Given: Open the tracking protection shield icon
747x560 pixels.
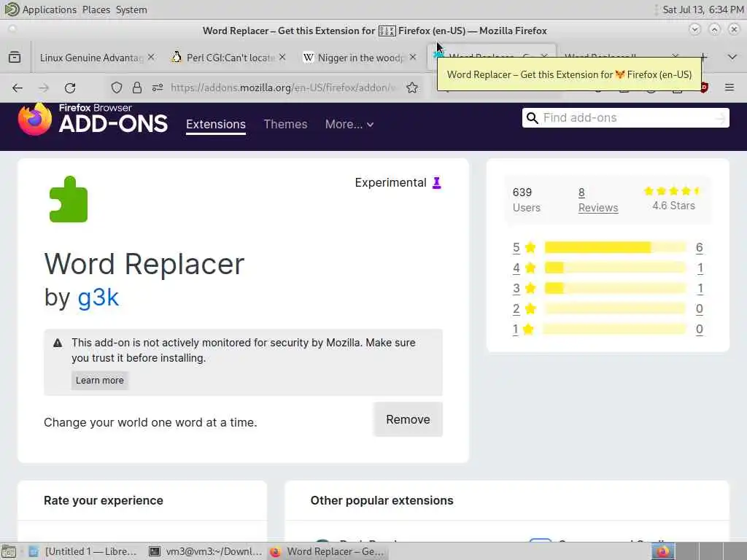Looking at the screenshot, I should pos(117,87).
